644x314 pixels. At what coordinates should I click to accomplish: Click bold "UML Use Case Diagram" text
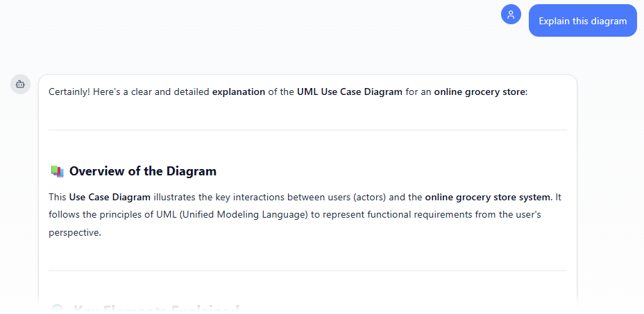(x=349, y=92)
